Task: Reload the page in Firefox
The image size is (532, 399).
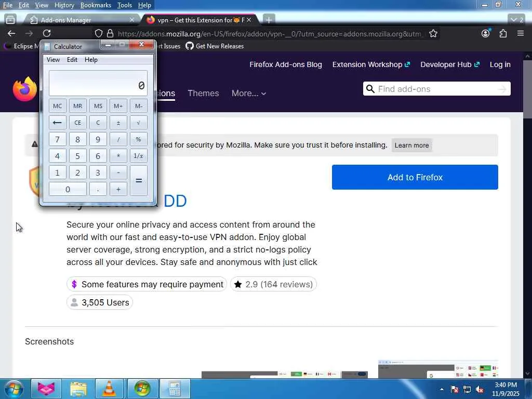Action: (x=47, y=33)
